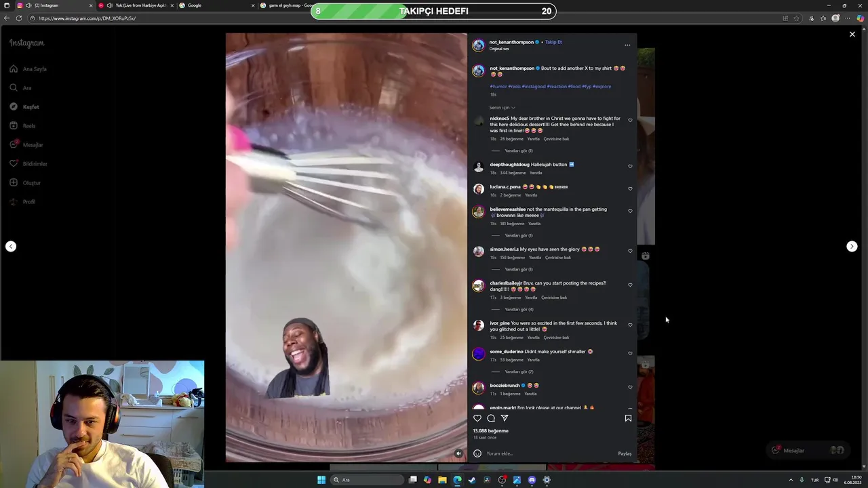The width and height of the screenshot is (868, 488).
Task: Share post via paper plane icon
Action: [x=505, y=418]
